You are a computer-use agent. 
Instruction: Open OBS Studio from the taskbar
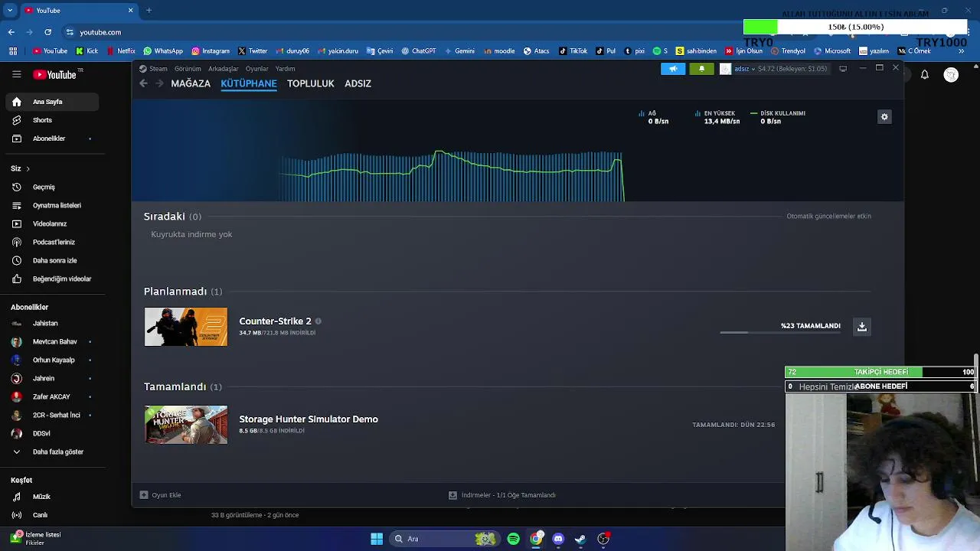coord(603,539)
